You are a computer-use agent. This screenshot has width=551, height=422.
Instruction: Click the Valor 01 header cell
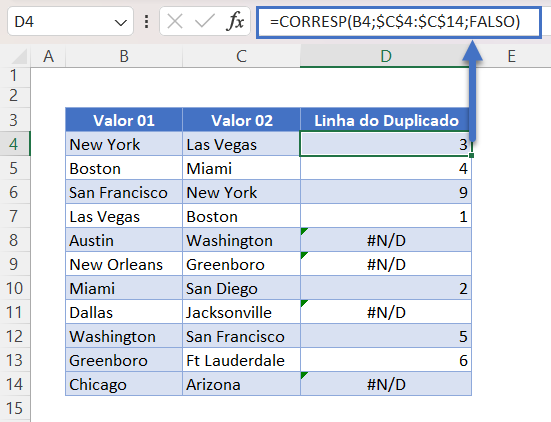pyautogui.click(x=124, y=120)
